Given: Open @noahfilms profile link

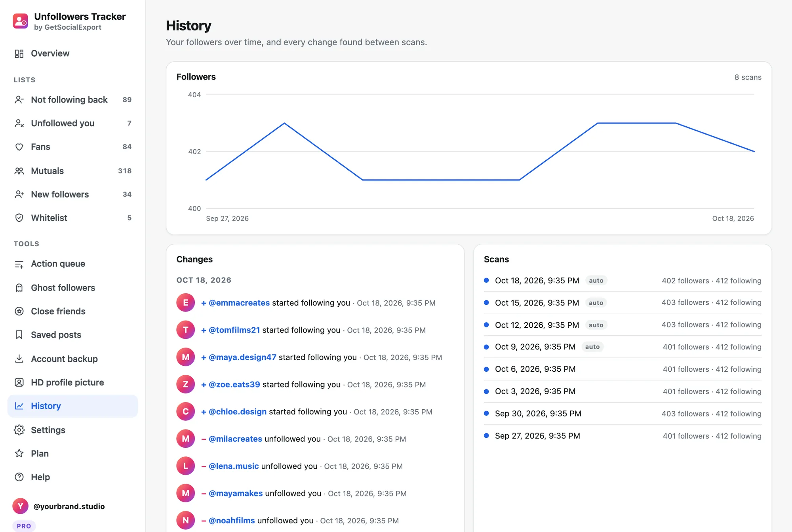Looking at the screenshot, I should point(232,521).
